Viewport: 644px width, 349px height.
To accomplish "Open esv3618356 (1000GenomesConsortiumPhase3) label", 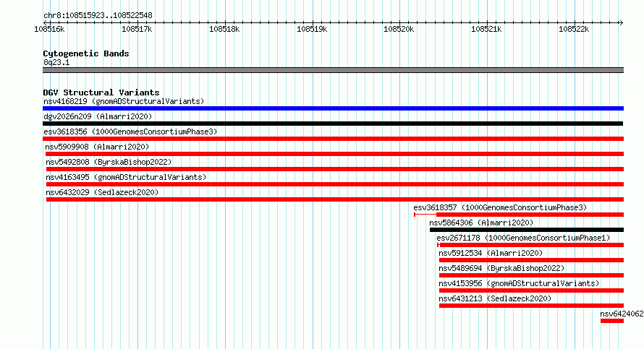I will coord(130,132).
